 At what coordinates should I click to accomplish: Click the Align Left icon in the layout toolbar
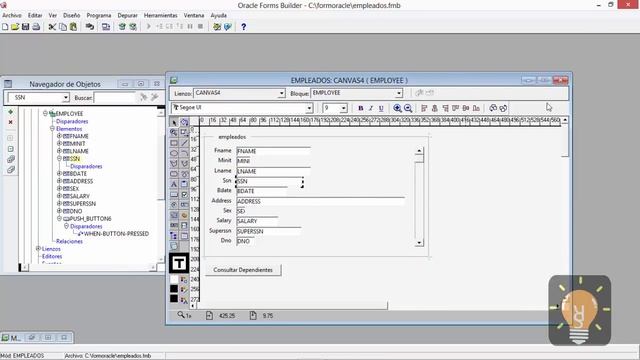(424, 108)
